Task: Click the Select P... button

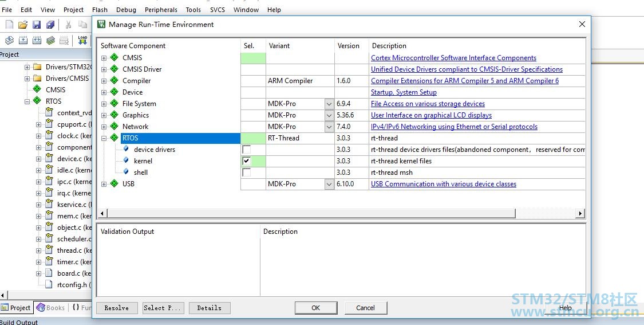Action: (x=163, y=308)
